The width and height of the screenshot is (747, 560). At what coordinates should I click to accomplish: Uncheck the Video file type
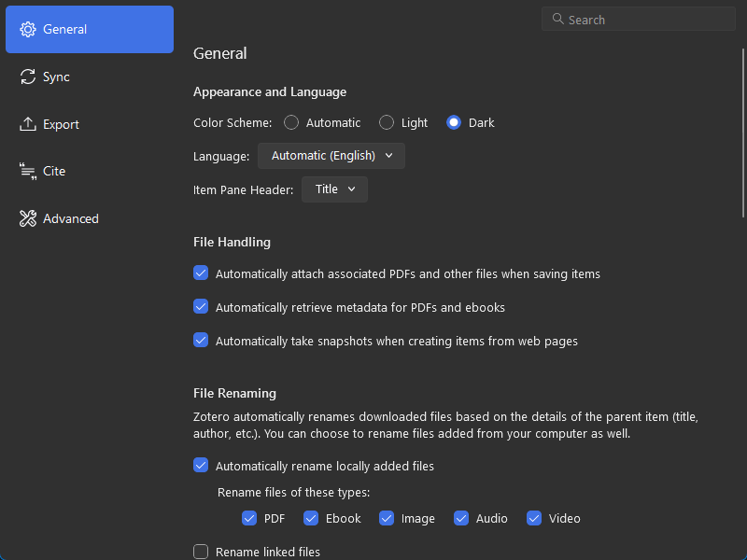[534, 518]
